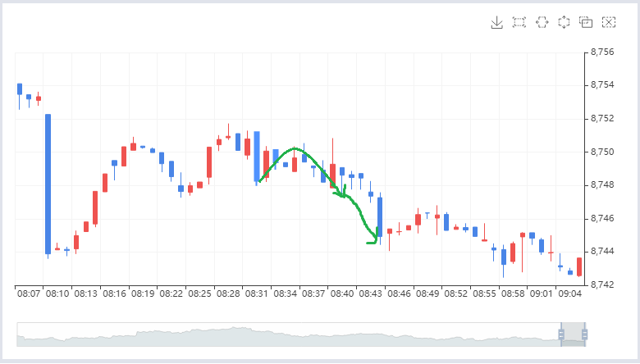
Task: Save the chart as an image
Action: click(x=496, y=22)
